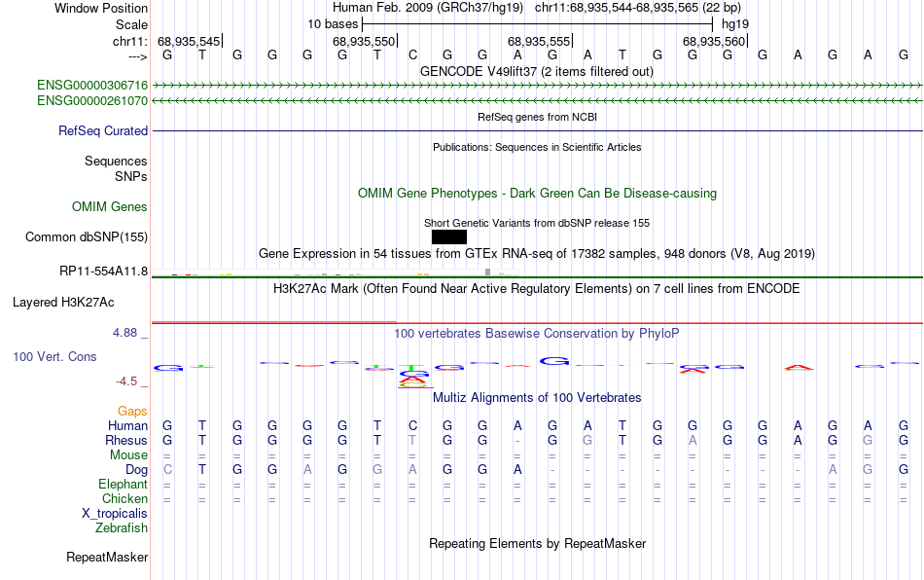The width and height of the screenshot is (924, 580).
Task: Click the 100 Vert. Cons label
Action: click(54, 356)
